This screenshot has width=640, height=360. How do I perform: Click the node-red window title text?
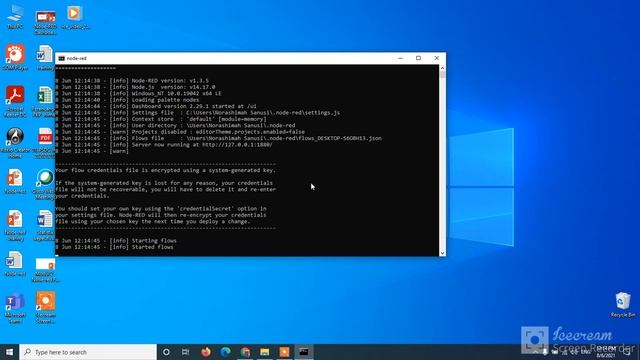[77, 58]
